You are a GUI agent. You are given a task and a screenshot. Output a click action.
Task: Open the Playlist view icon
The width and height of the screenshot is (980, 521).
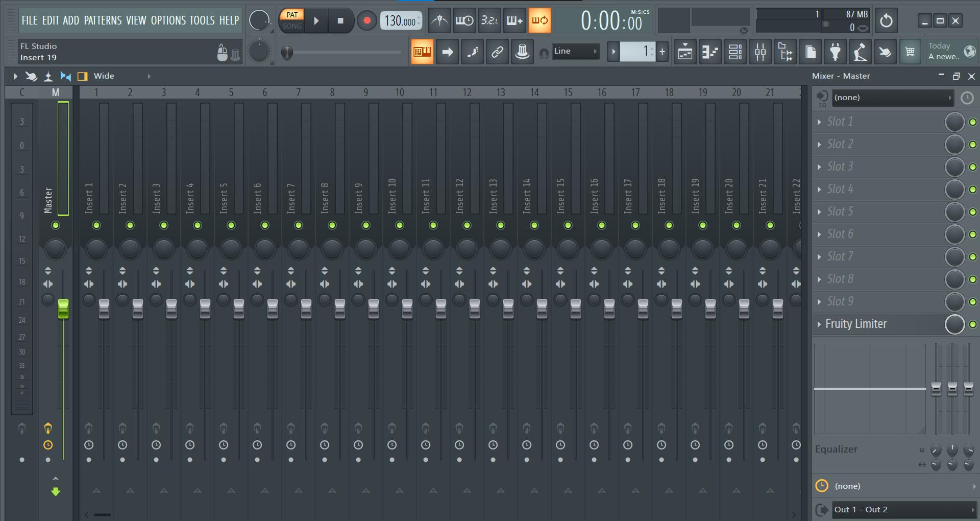coord(685,52)
